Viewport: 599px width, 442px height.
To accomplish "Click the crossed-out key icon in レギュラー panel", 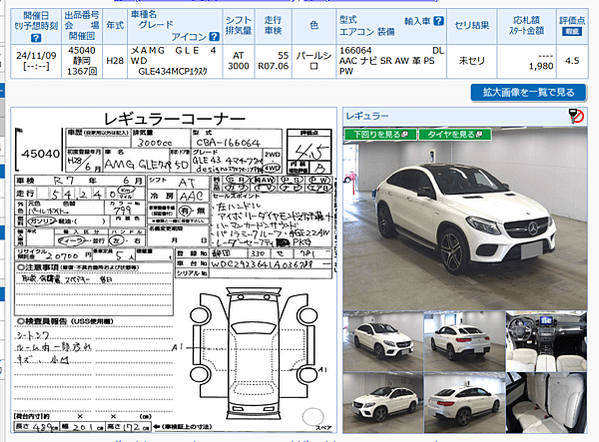I will 576,116.
